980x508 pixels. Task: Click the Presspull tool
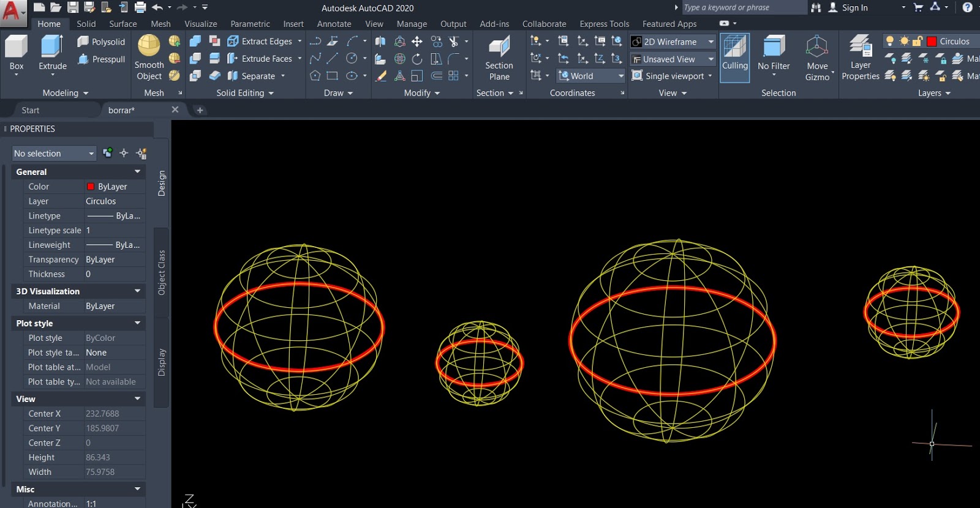(101, 59)
